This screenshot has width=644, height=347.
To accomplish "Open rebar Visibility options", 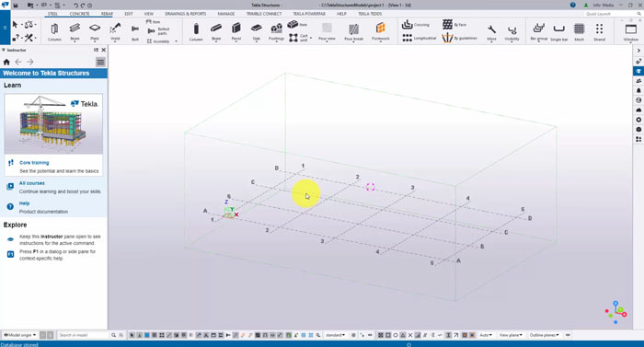I will [512, 32].
